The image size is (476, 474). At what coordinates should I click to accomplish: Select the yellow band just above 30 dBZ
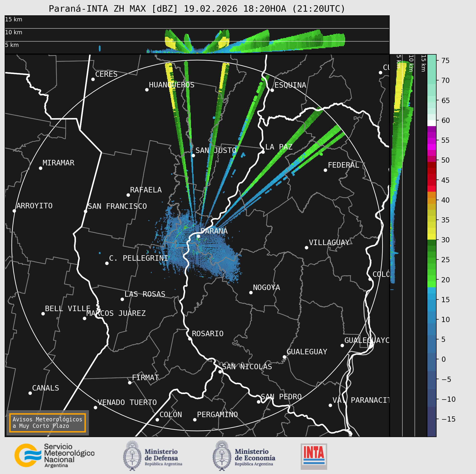tap(432, 237)
